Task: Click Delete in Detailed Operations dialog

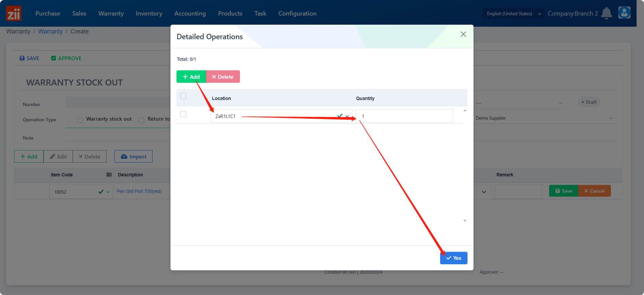Action: (x=223, y=77)
